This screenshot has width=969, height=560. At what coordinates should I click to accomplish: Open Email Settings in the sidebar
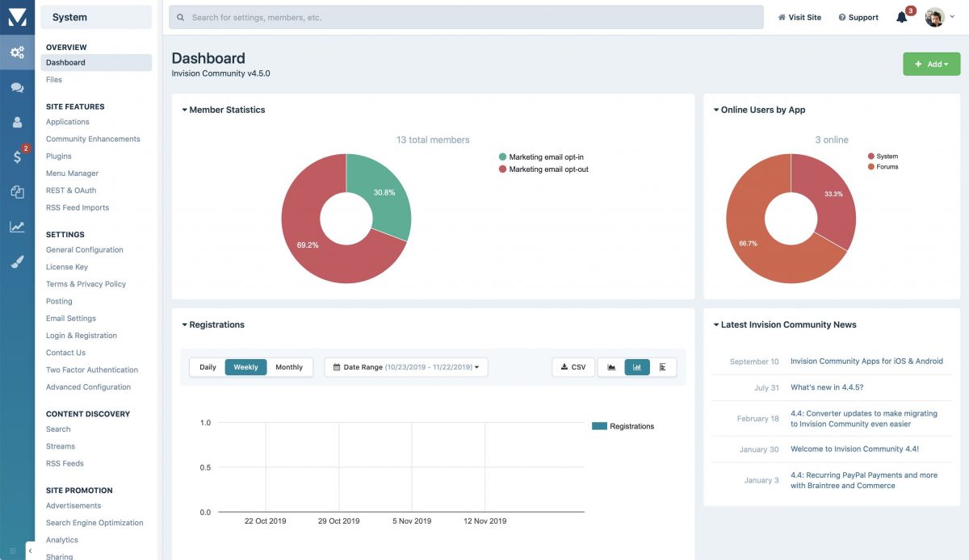point(71,318)
